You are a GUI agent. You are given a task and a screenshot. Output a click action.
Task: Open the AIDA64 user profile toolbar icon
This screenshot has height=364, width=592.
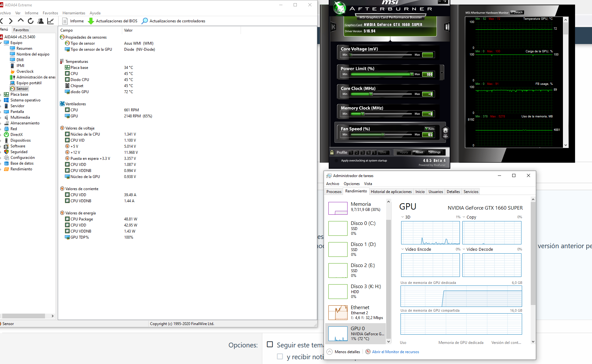pos(41,21)
